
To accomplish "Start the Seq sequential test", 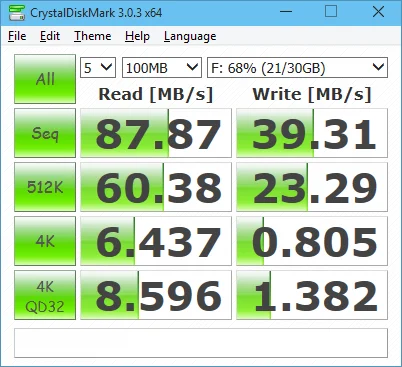I will (45, 133).
